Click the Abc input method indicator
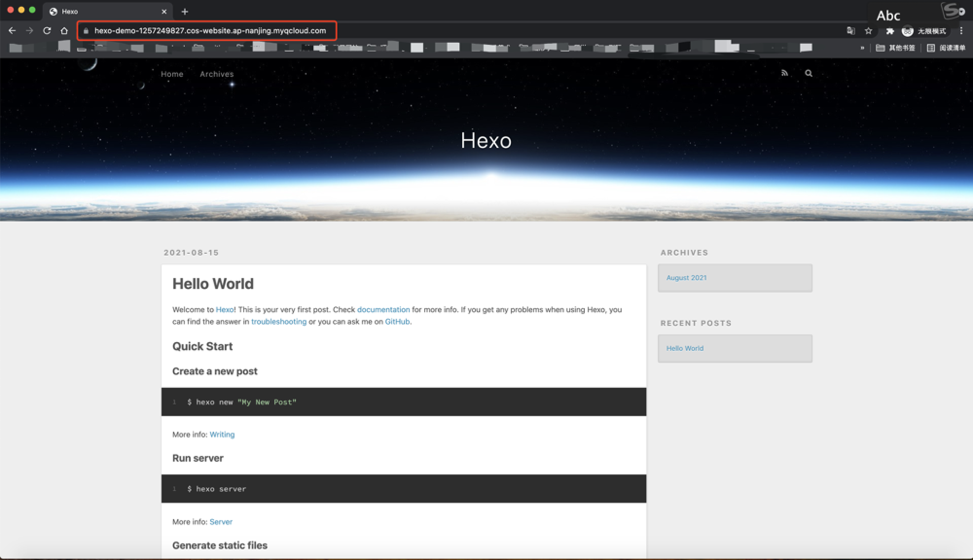Viewport: 973px width, 560px height. [x=888, y=16]
